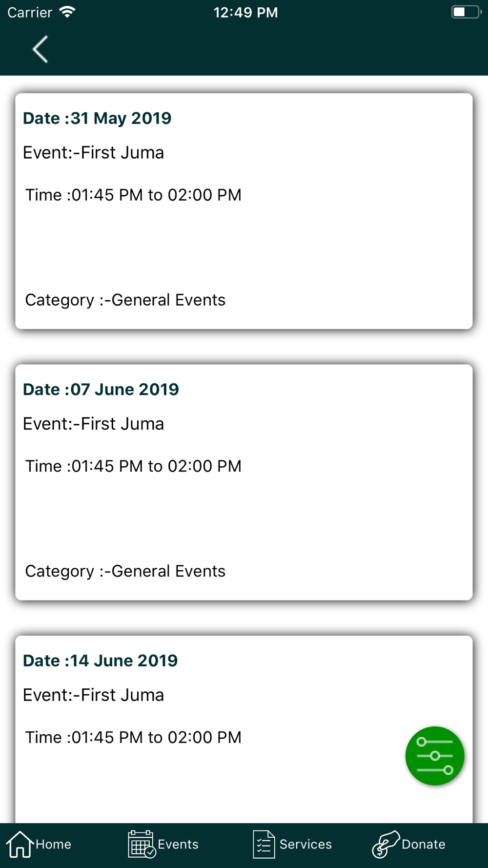
Task: Tap Category General Events on 07 June card
Action: click(x=125, y=571)
